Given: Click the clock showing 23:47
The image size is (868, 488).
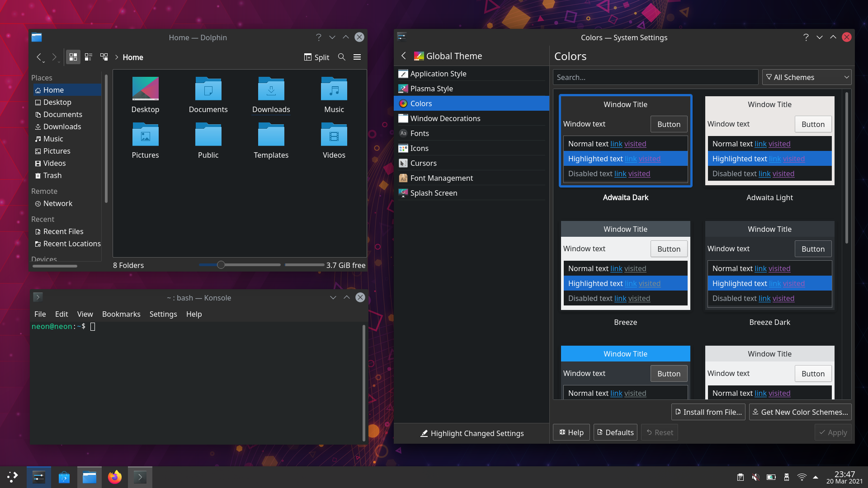Looking at the screenshot, I should click(844, 477).
